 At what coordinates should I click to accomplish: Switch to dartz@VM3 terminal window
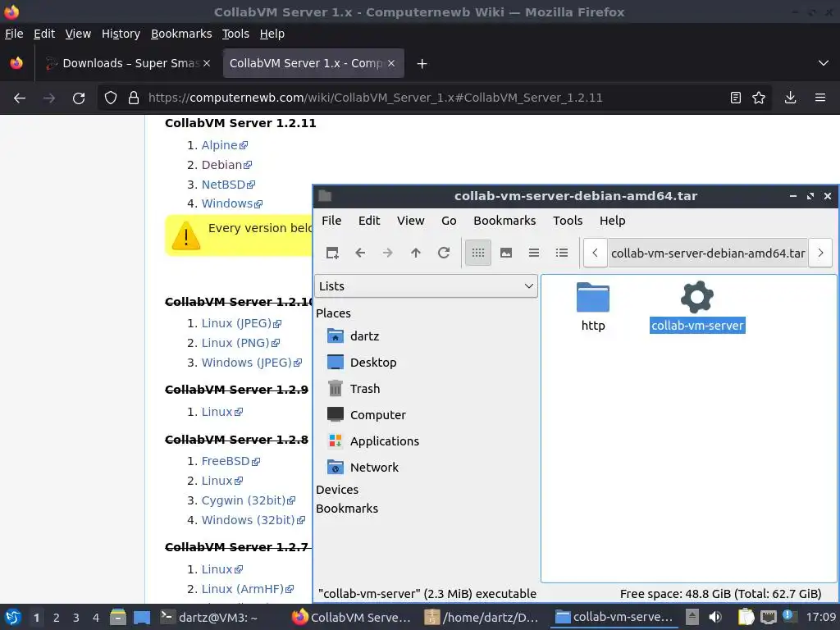pos(209,618)
